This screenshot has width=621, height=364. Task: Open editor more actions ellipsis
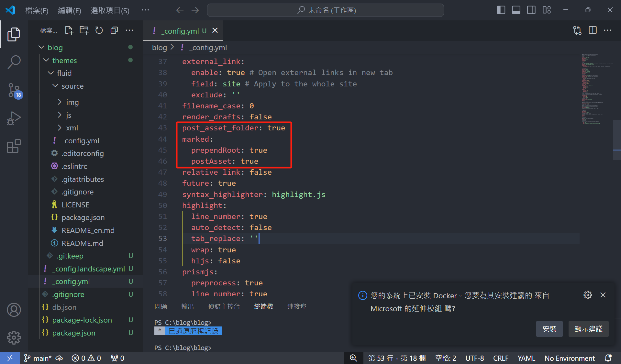pyautogui.click(x=608, y=30)
